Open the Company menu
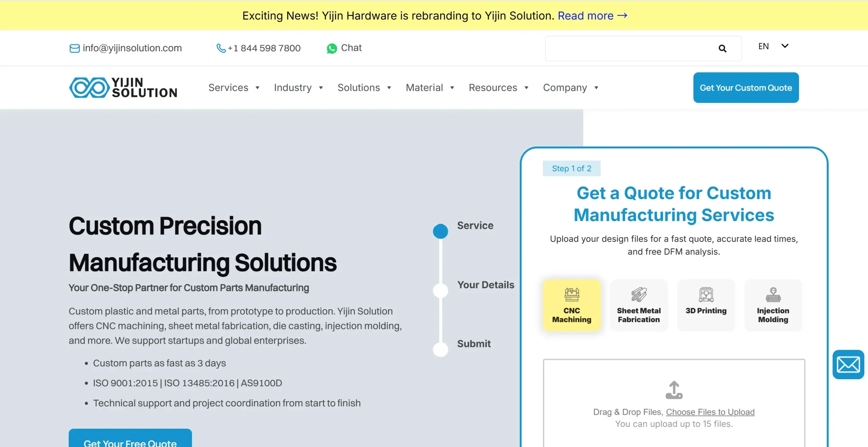 point(571,88)
